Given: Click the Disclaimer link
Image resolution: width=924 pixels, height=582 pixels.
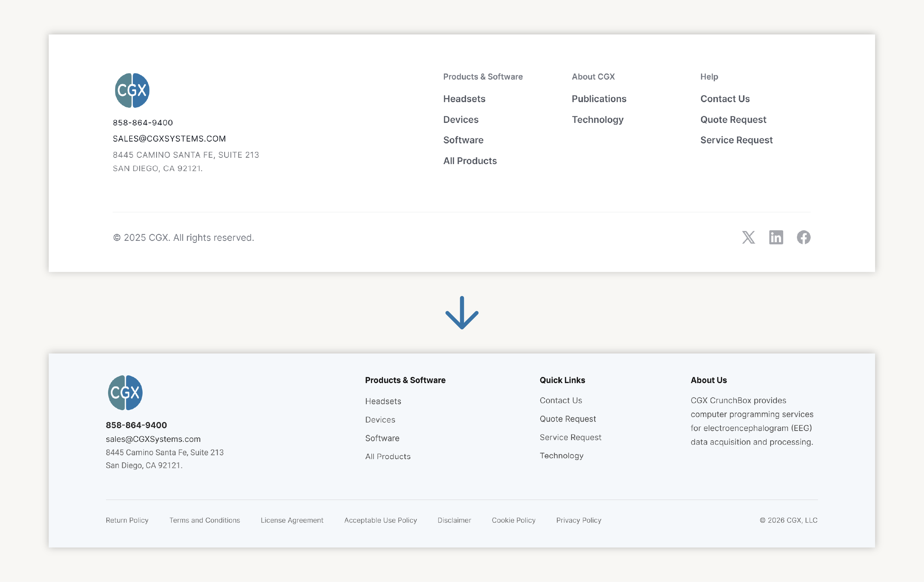Looking at the screenshot, I should (454, 520).
